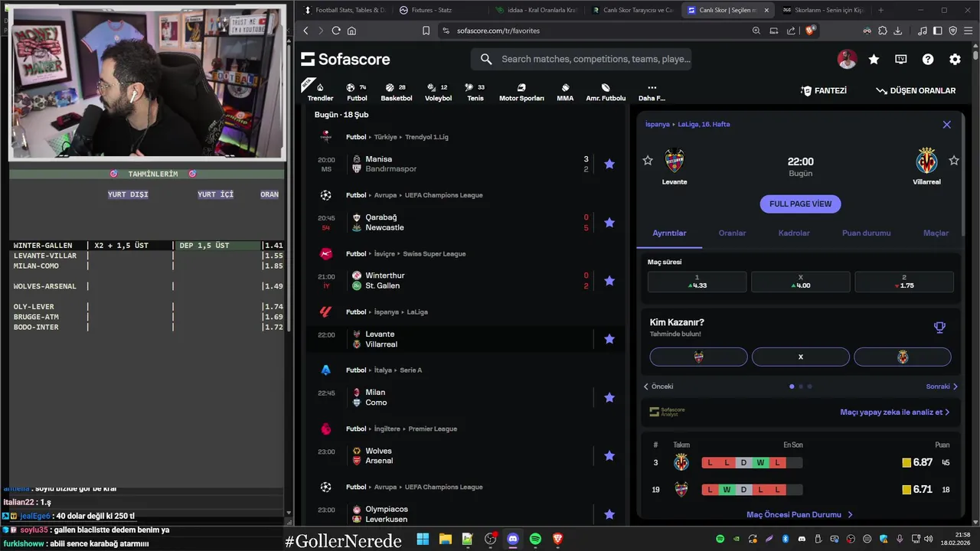Click the FULL PAGE VIEW button
980x551 pixels.
pos(800,204)
